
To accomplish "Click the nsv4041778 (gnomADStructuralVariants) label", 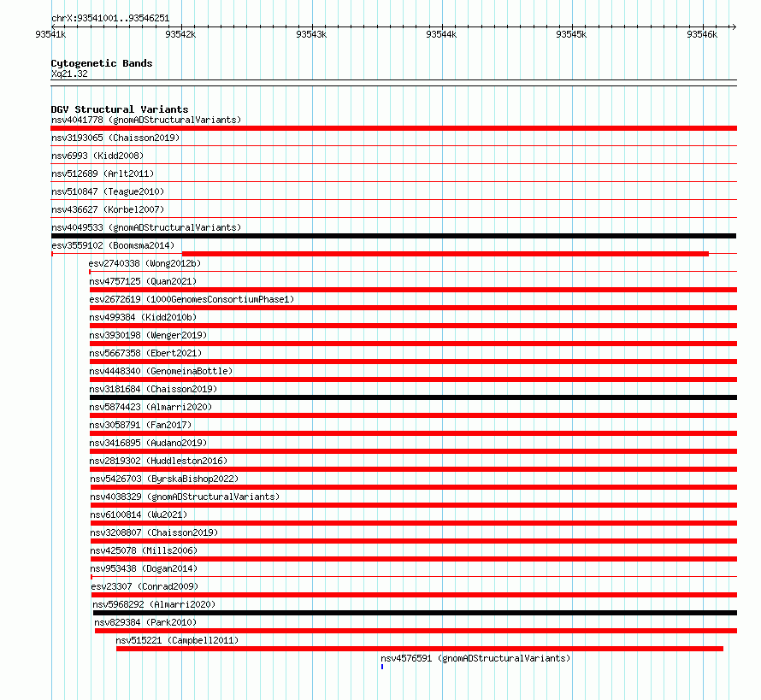I will point(146,120).
